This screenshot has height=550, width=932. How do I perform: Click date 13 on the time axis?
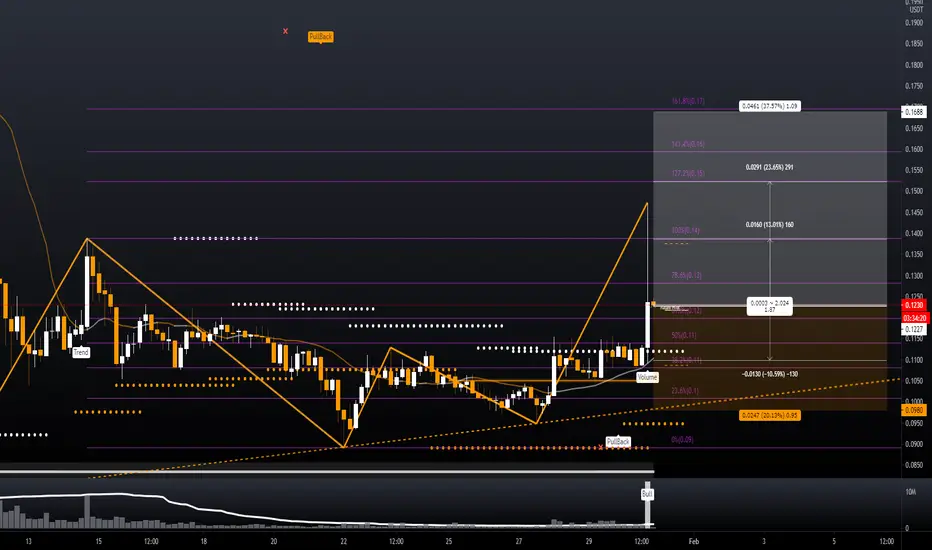pos(29,542)
